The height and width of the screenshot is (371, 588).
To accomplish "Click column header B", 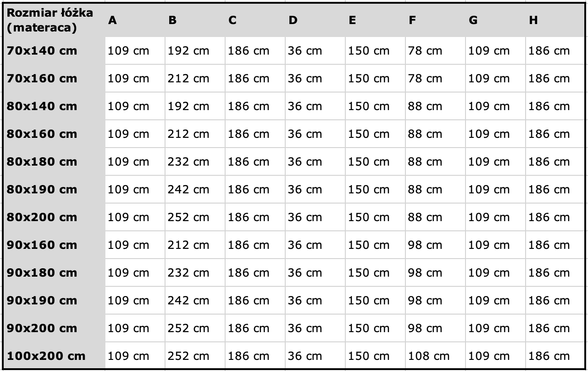I will point(195,20).
